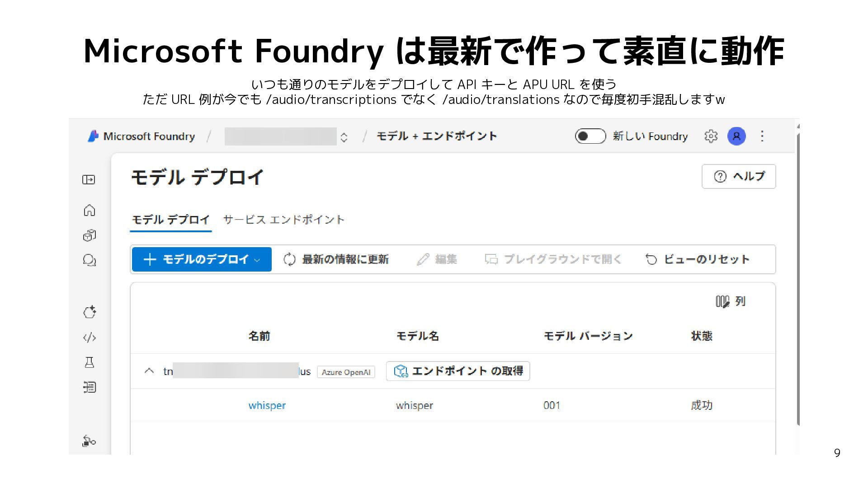Click the モデル + エンドポイント breadcrumb
The width and height of the screenshot is (868, 488).
(x=437, y=136)
